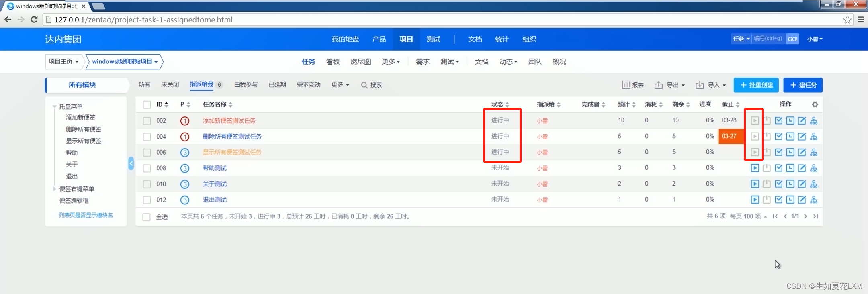The width and height of the screenshot is (868, 294).
Task: Open work-hours clock icon for task 012
Action: click(x=790, y=200)
